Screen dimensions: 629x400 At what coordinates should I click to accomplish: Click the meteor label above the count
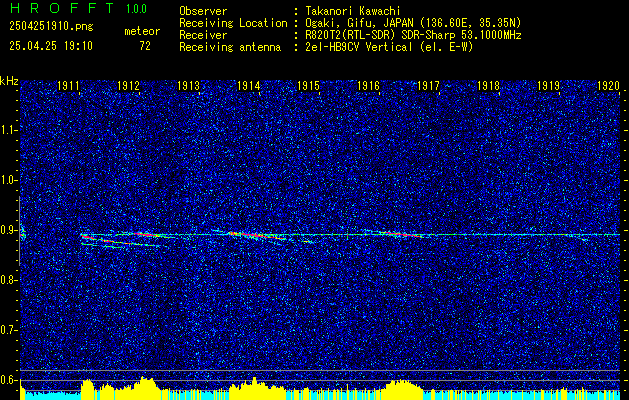coord(142,31)
